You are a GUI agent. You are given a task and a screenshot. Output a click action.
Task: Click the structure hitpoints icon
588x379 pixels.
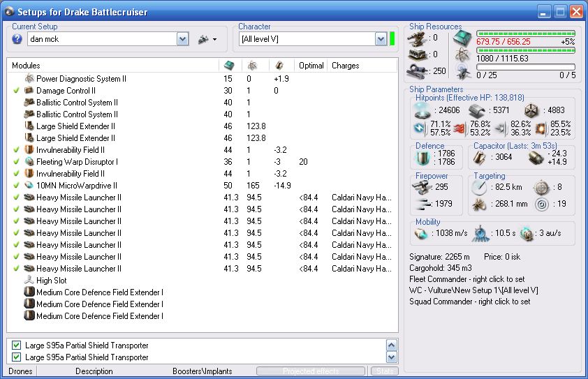[x=531, y=110]
